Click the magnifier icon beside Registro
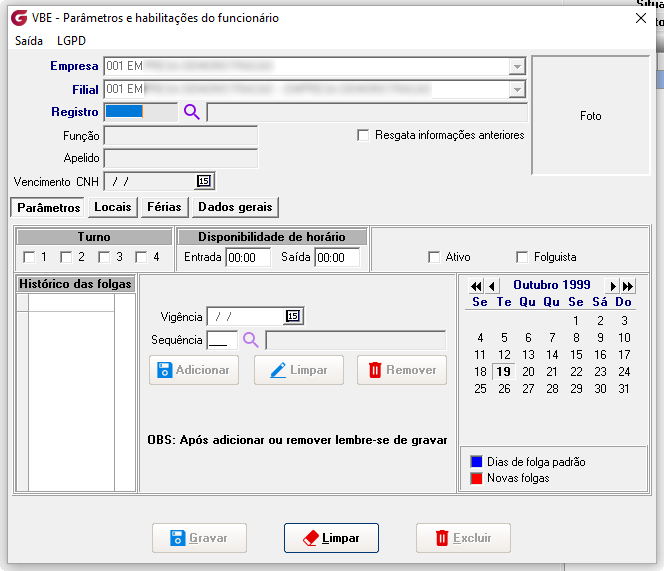664x571 pixels. (191, 112)
